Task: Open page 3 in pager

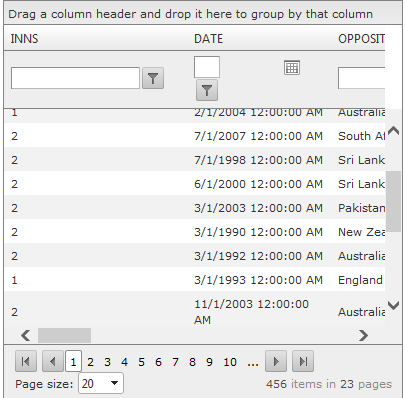Action: [107, 362]
